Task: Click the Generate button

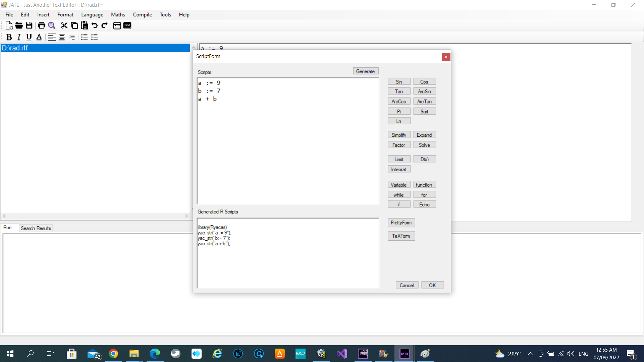Action: tap(366, 71)
